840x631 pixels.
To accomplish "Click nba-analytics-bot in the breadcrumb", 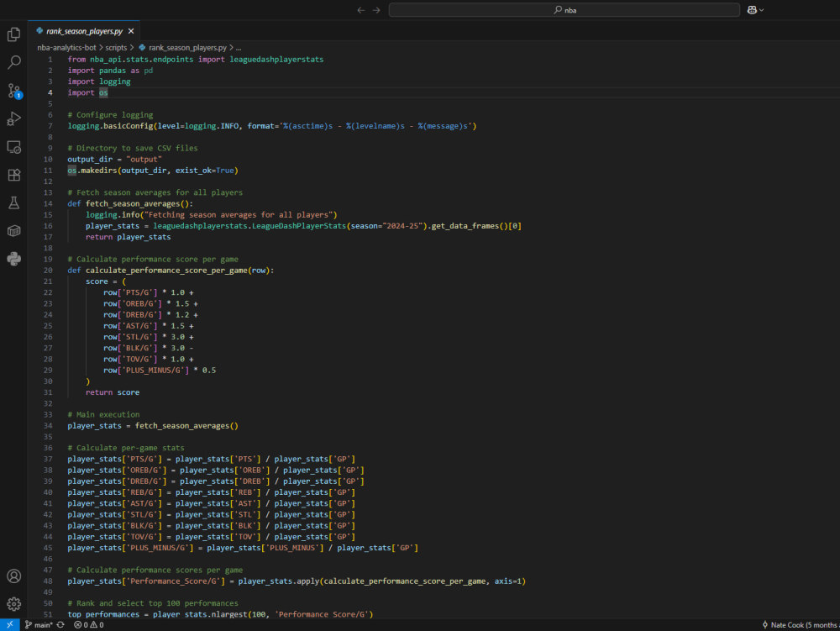I will [66, 48].
